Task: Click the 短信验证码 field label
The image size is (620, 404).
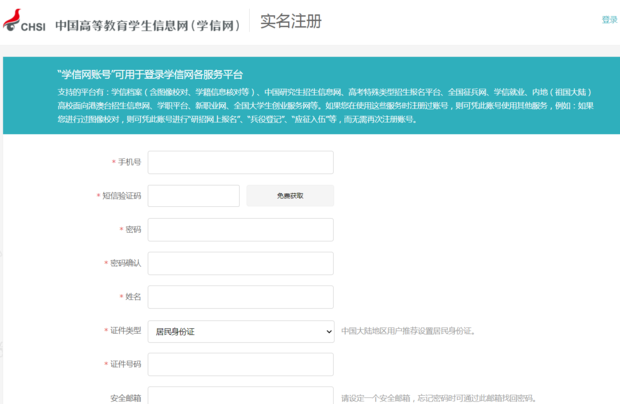Action: pos(121,196)
